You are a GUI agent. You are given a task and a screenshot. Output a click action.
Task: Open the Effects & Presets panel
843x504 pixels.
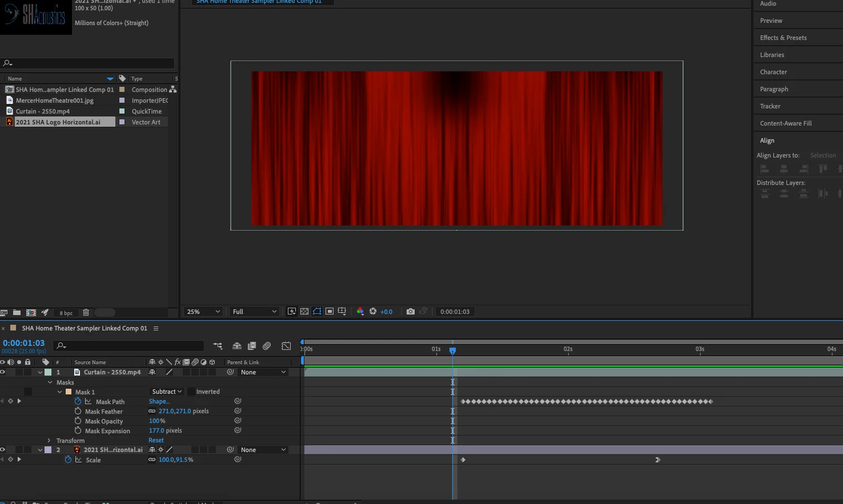point(783,38)
